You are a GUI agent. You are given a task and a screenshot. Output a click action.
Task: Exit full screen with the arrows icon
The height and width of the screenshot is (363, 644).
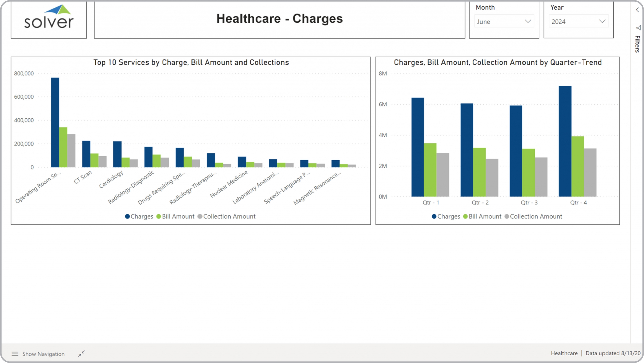[x=81, y=354]
